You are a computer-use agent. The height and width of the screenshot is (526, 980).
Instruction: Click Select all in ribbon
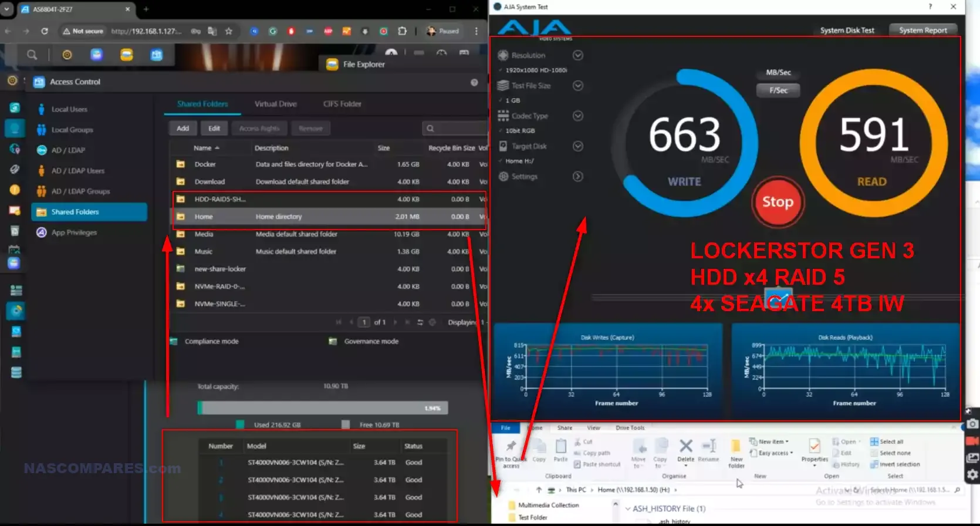click(887, 441)
